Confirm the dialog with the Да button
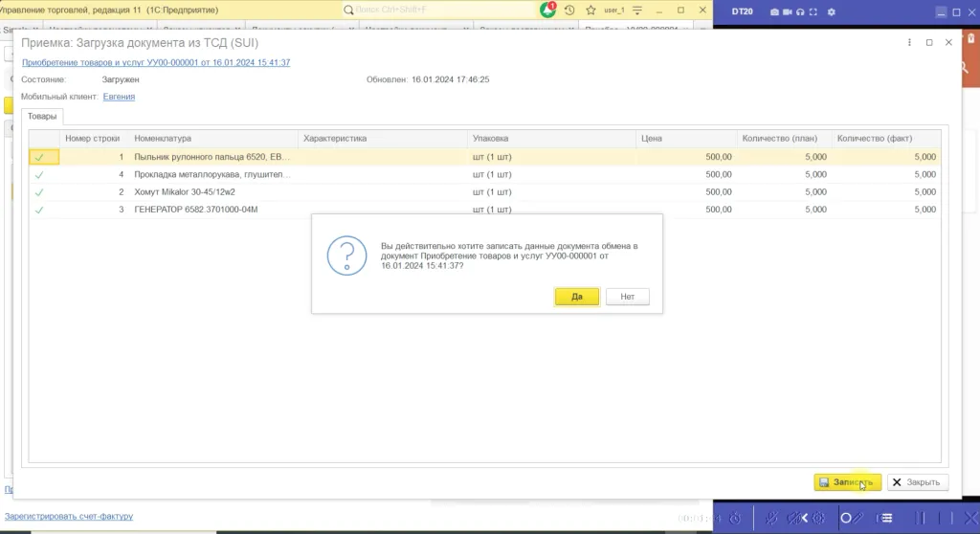 pos(577,297)
